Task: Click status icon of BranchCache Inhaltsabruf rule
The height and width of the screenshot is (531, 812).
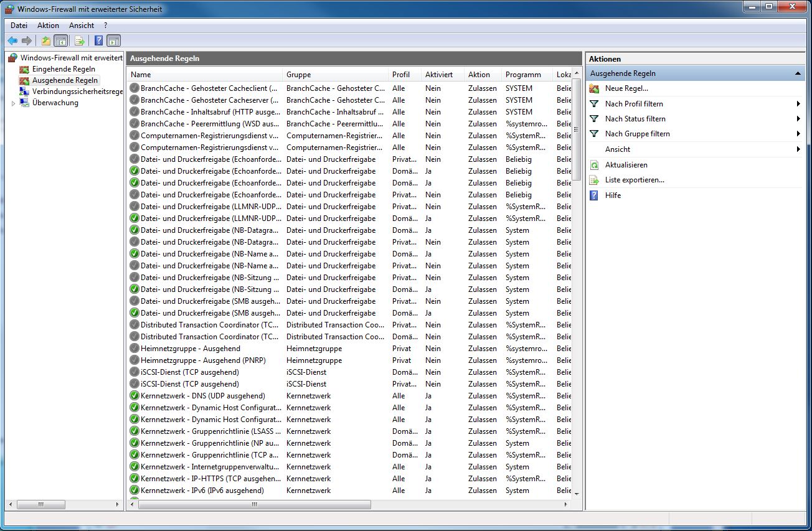Action: click(135, 112)
